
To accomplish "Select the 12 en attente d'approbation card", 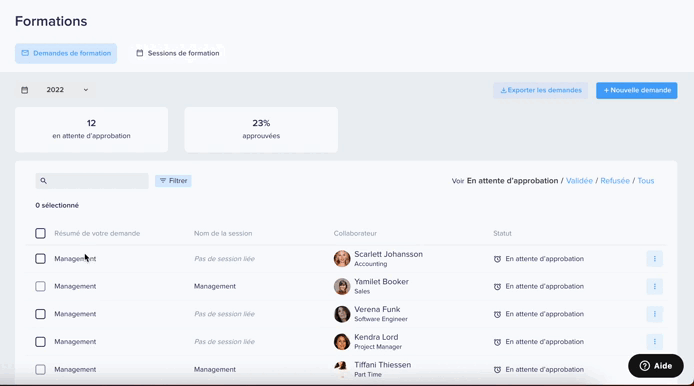I will 92,129.
